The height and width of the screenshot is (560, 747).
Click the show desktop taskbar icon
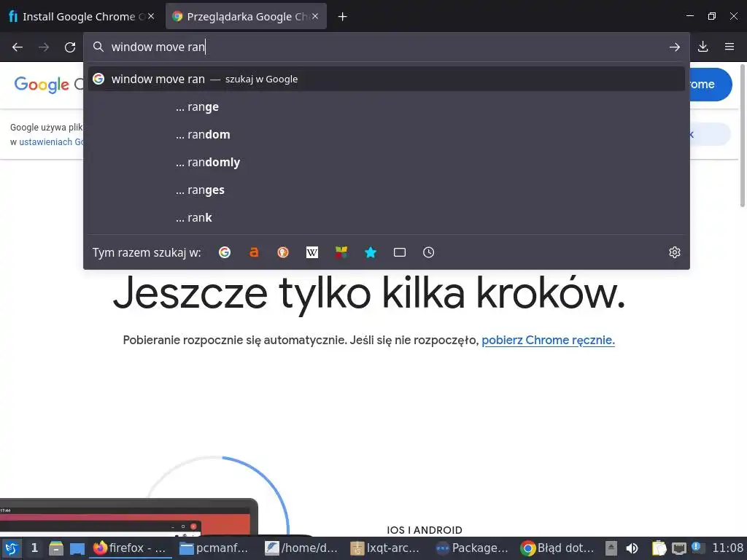click(77, 548)
